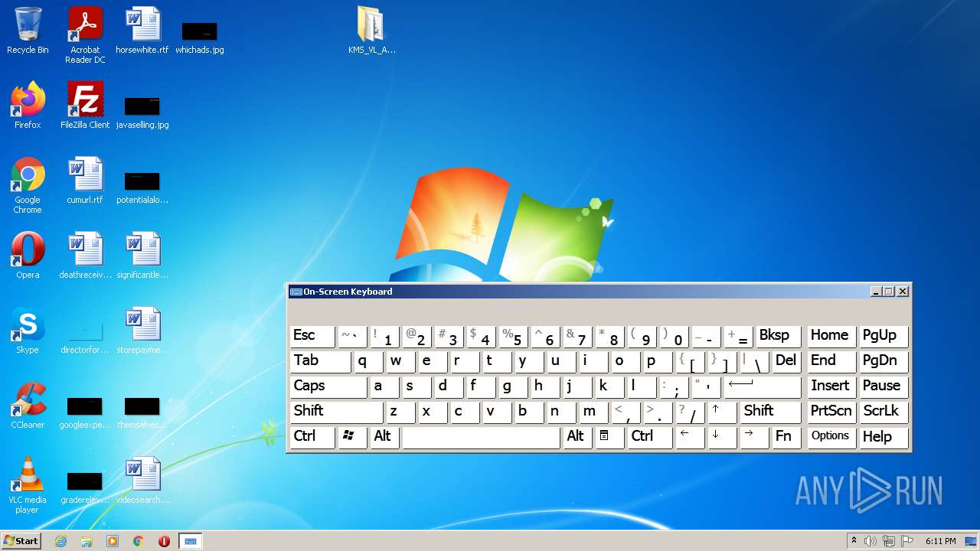Select directorfor... file icon
The image size is (980, 551).
[x=85, y=337]
